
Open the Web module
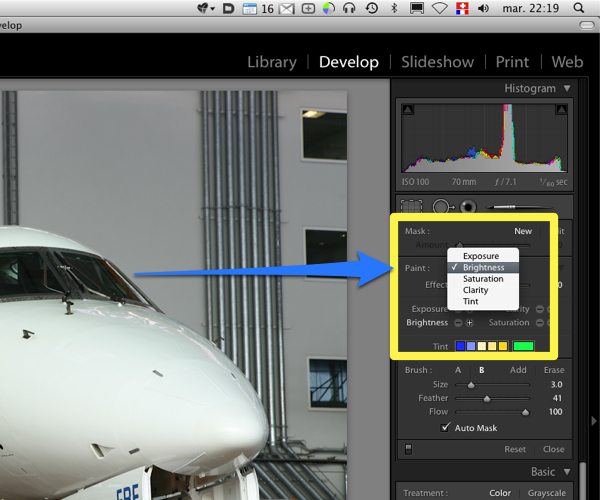(567, 62)
